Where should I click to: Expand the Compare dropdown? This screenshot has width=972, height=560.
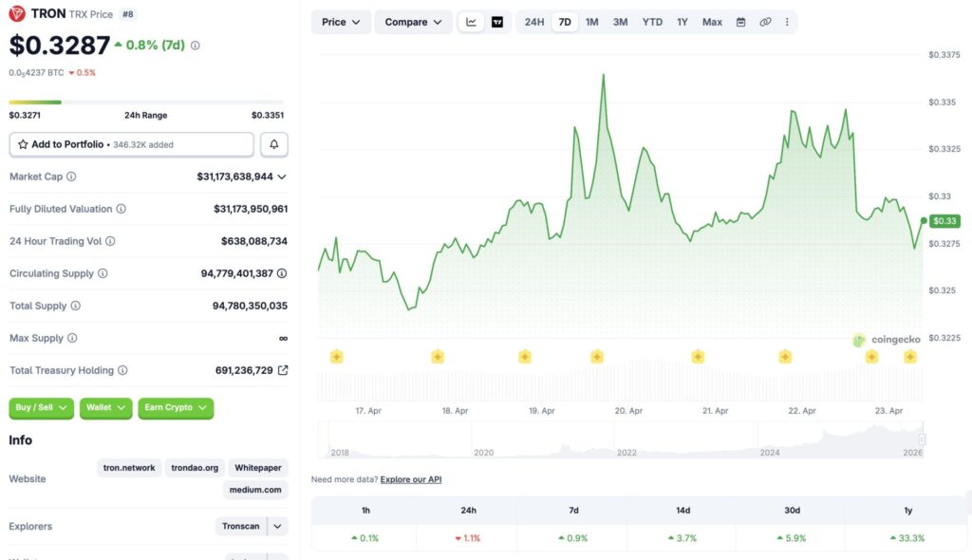coord(413,22)
